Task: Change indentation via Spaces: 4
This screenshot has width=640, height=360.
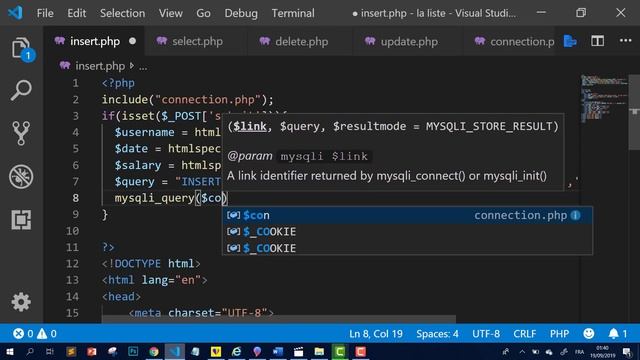Action: coord(437,333)
